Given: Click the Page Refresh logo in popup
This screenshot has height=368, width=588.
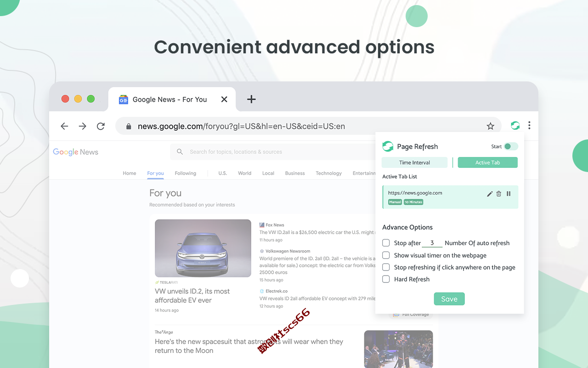Looking at the screenshot, I should click(388, 146).
